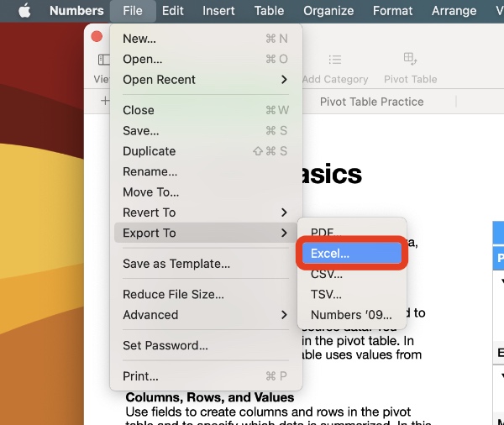Choose Open... from File menu
The width and height of the screenshot is (504, 425).
coord(206,59)
